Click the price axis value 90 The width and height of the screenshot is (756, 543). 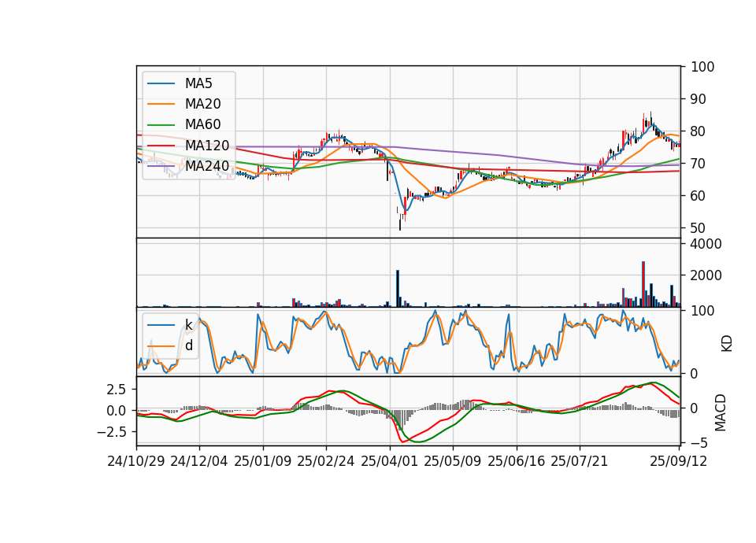(699, 99)
